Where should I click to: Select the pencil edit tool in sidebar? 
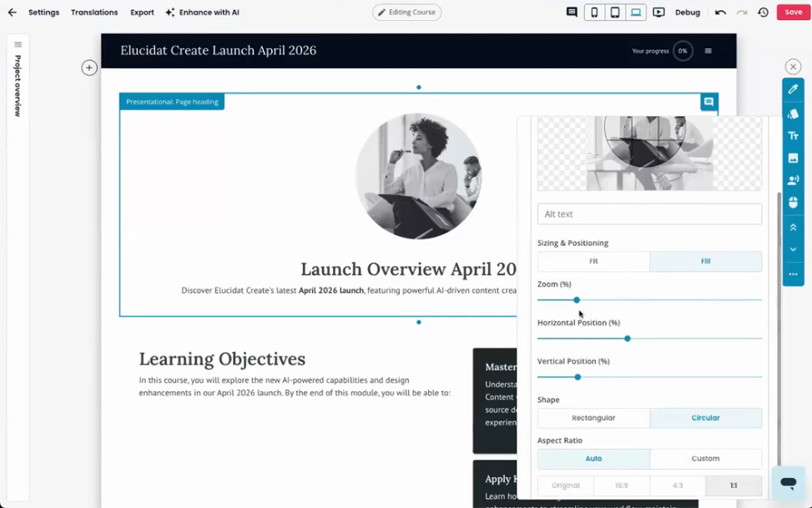click(x=793, y=89)
